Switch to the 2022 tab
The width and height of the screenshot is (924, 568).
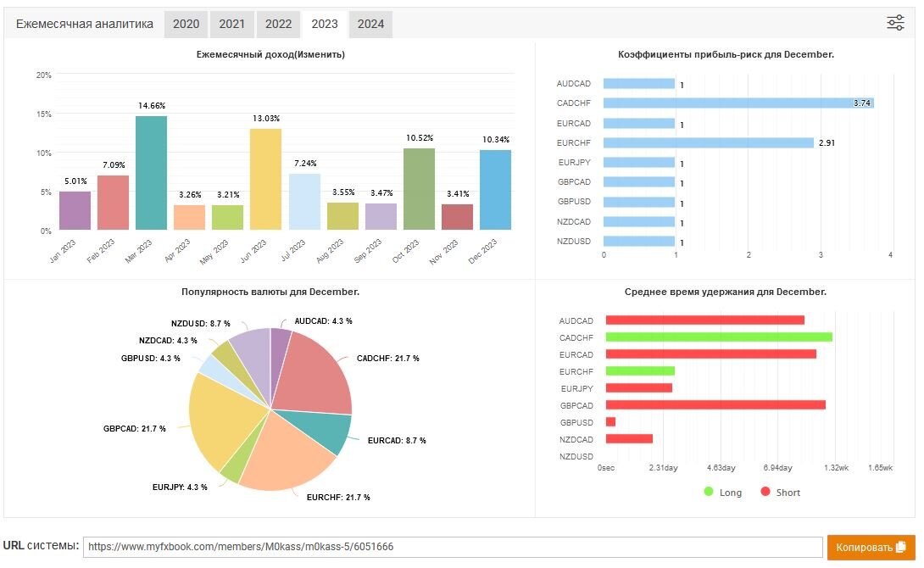278,24
